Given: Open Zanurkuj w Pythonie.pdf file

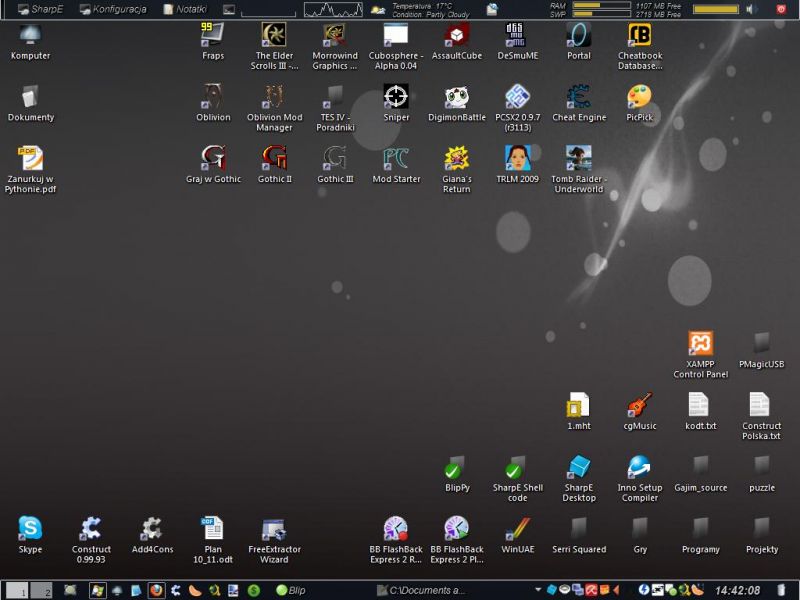Looking at the screenshot, I should (x=30, y=169).
